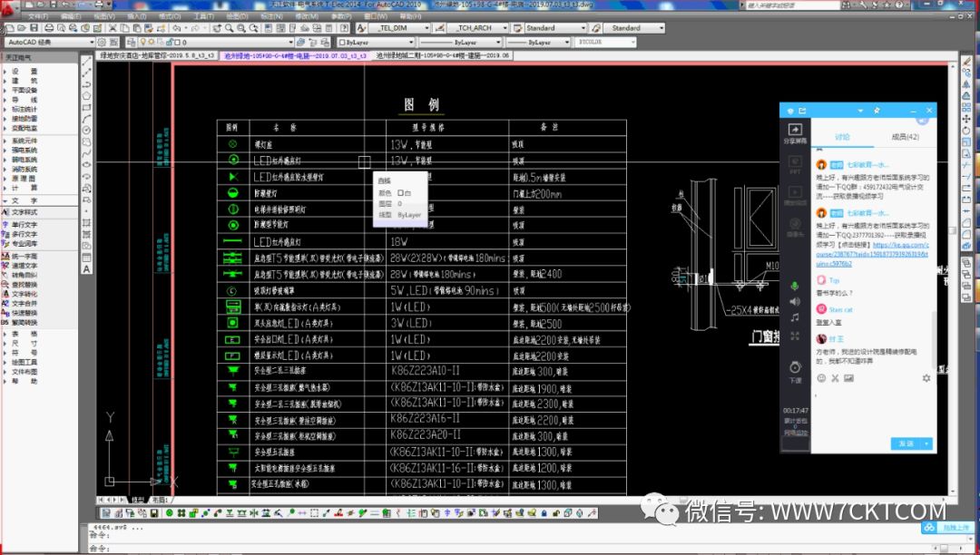Open the emoji picker in chat
Image resolution: width=980 pixels, height=555 pixels.
821,378
